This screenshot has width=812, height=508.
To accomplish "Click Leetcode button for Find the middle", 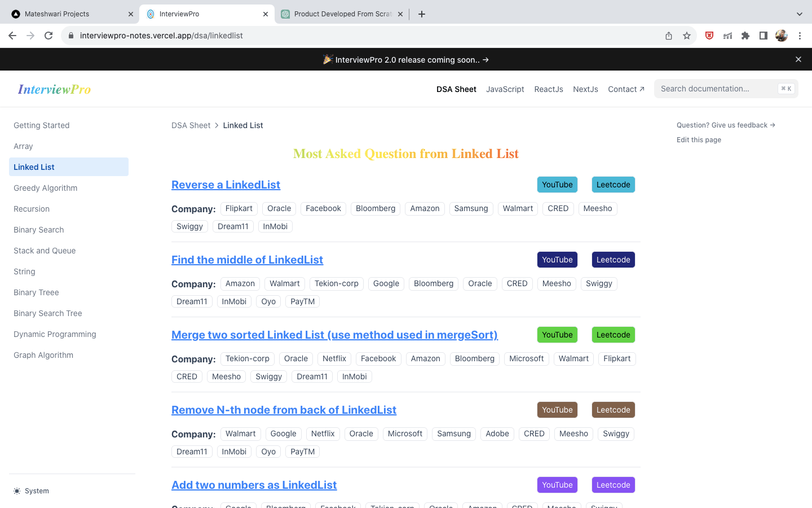I will pyautogui.click(x=614, y=260).
